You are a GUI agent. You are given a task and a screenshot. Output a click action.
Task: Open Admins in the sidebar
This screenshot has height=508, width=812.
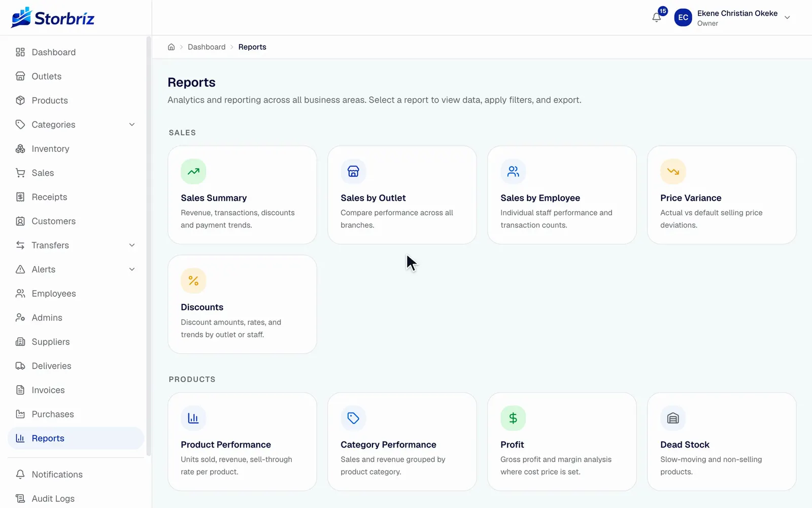[x=76, y=317]
